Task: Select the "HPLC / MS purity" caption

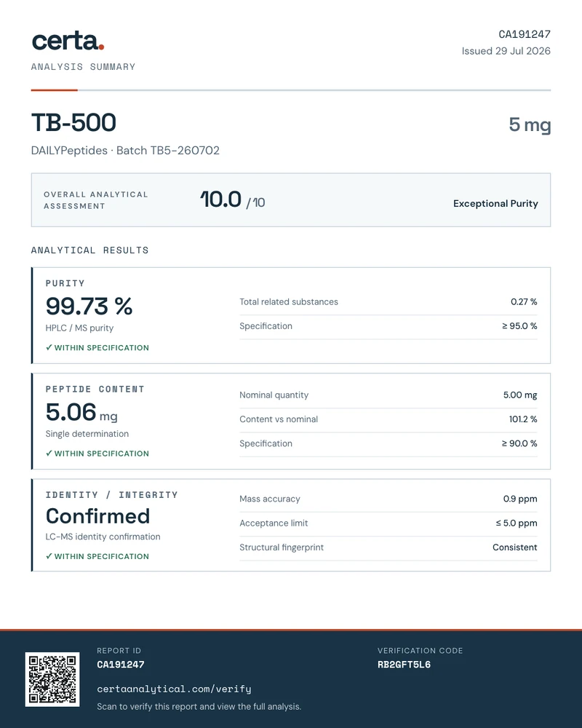Action: point(79,328)
